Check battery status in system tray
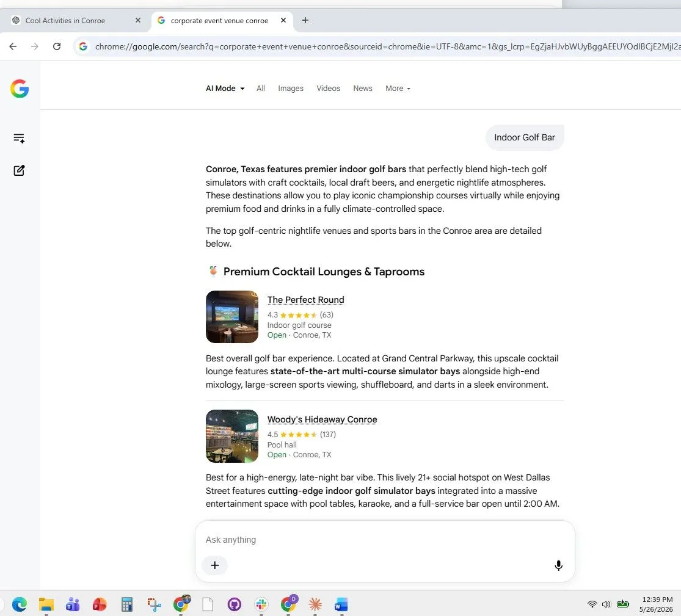The image size is (681, 616). 623,604
